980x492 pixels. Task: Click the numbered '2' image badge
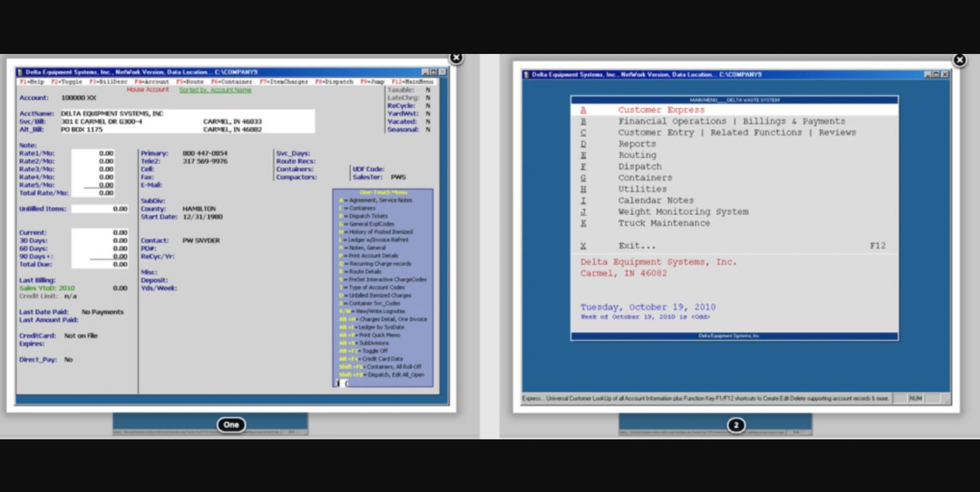pos(736,425)
